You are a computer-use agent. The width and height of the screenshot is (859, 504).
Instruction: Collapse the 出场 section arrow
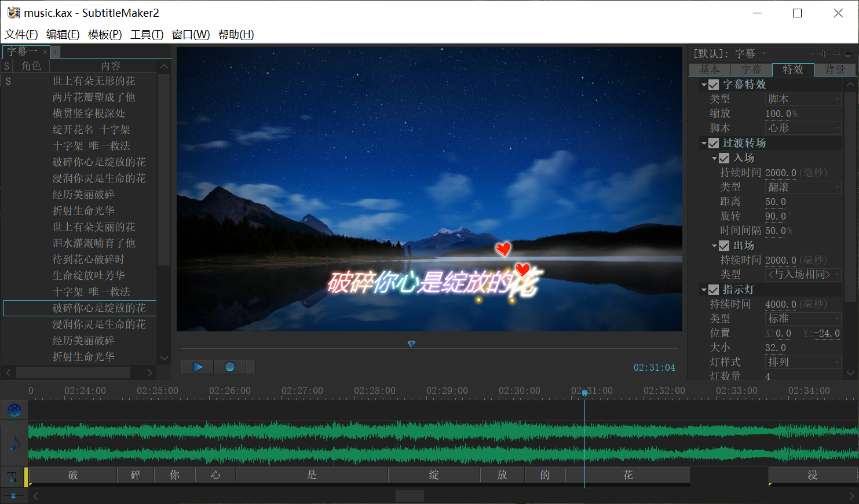(x=715, y=246)
